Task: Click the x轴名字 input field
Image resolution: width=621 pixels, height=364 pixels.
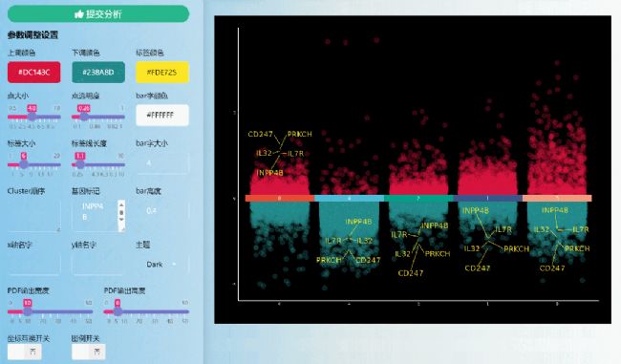Action: [x=34, y=265]
